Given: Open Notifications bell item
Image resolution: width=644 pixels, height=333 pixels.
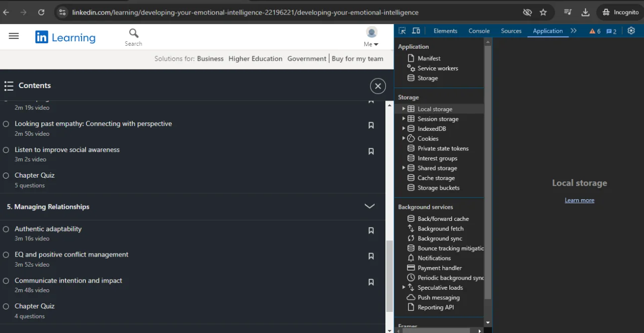Looking at the screenshot, I should coord(434,258).
